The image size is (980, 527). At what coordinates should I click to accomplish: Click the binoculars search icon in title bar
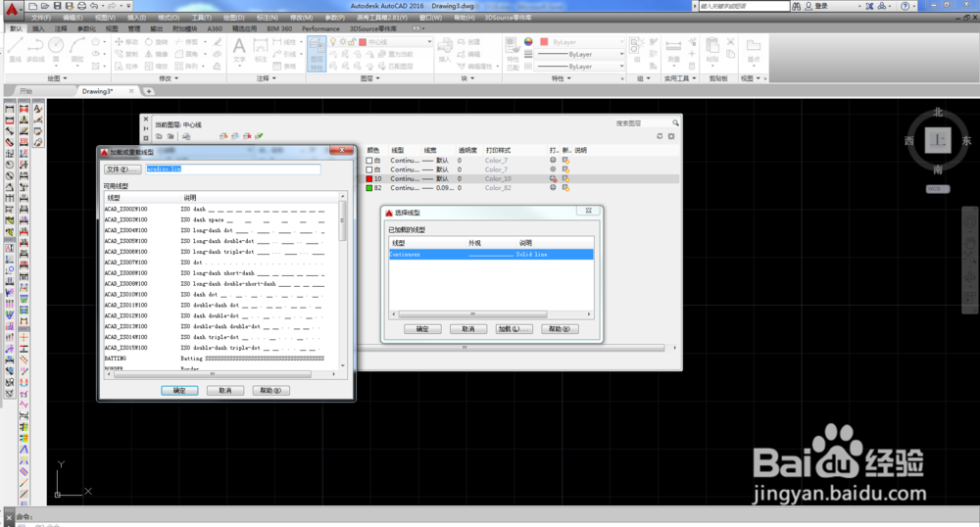pos(796,6)
